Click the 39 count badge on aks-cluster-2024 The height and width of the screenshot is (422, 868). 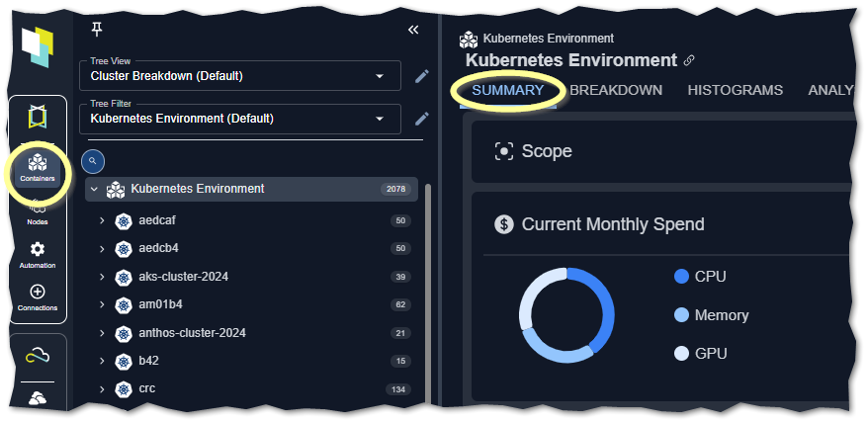[x=400, y=277]
